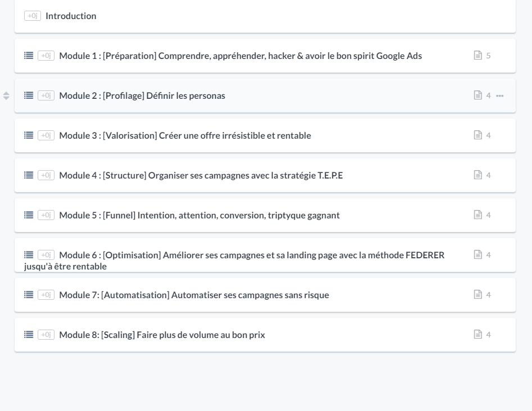Click the Module 5 Funnel list icon
The width and height of the screenshot is (532, 411).
tap(29, 215)
